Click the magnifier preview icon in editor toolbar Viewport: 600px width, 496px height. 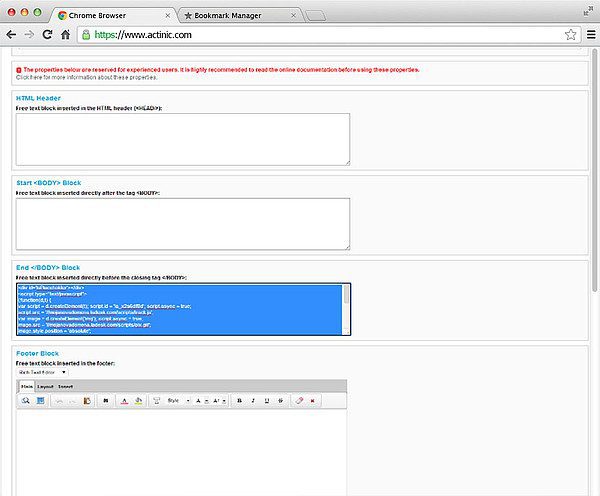pyautogui.click(x=26, y=400)
